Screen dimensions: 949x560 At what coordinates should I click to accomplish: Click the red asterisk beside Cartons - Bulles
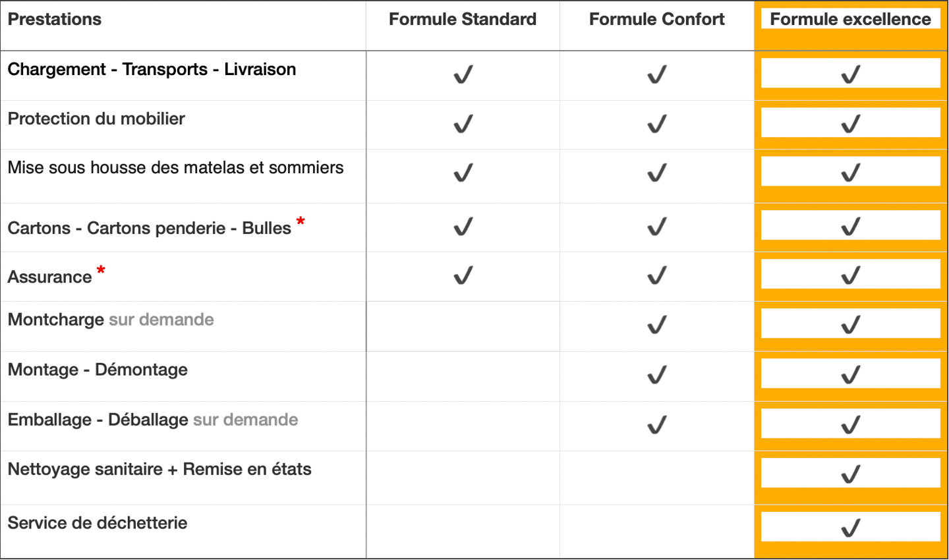click(x=301, y=222)
